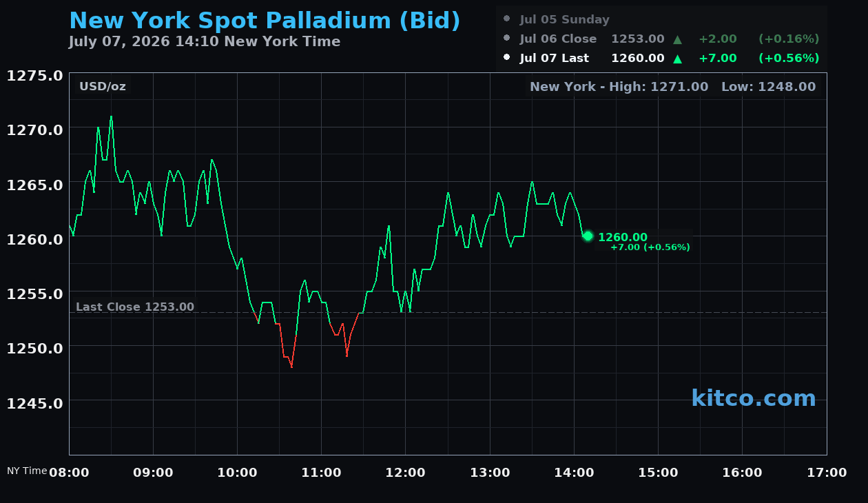Click the 1260.00 price callout beside the marker

[x=623, y=238]
